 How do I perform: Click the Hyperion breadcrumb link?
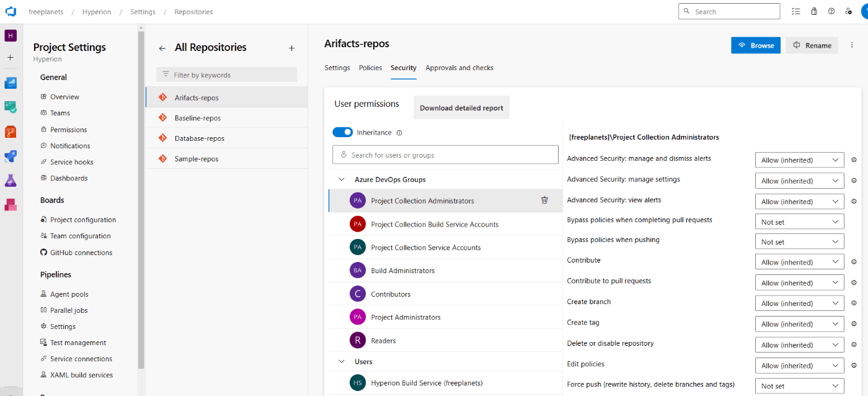97,12
